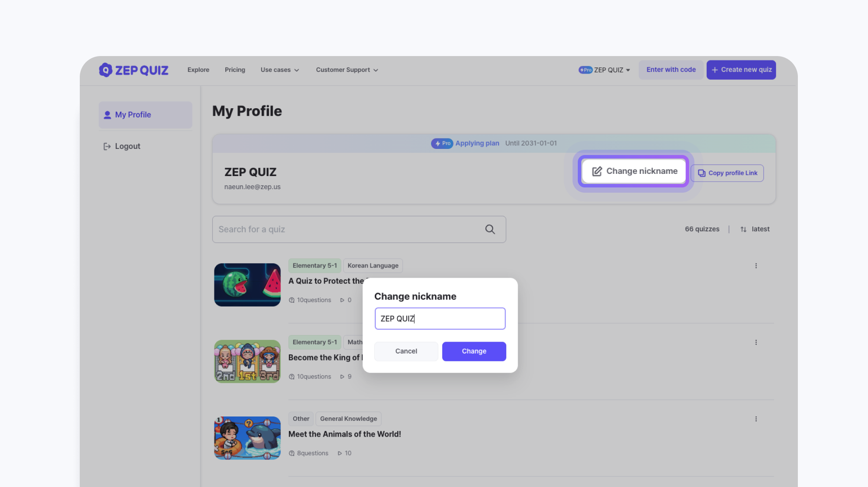Click the Copy profile Link button
This screenshot has height=487, width=868.
pyautogui.click(x=727, y=173)
